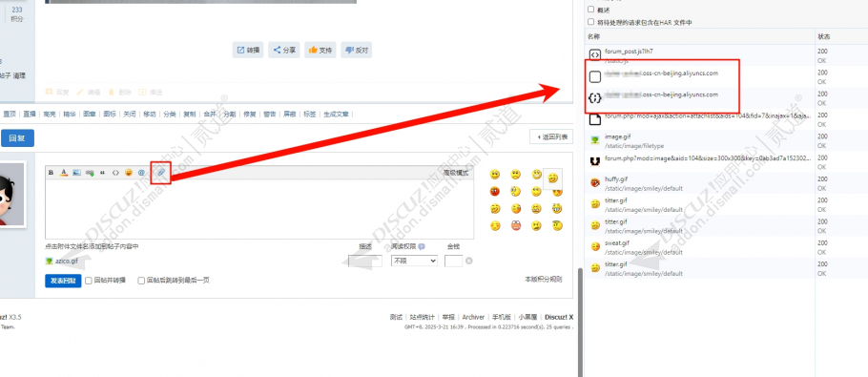Click the huffy.gif request icon
Viewport: 868px width, 377px height.
595,182
